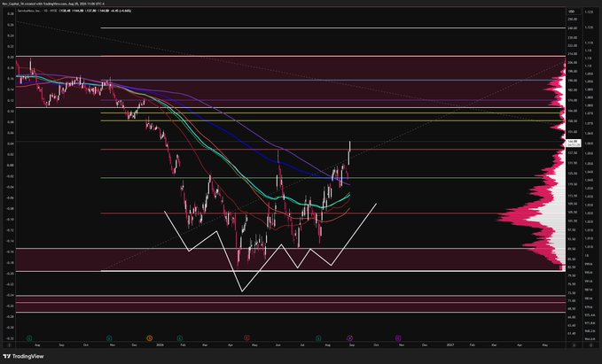Click the Jun label on time axis
Screen dimensions: 602x364
pos(278,345)
